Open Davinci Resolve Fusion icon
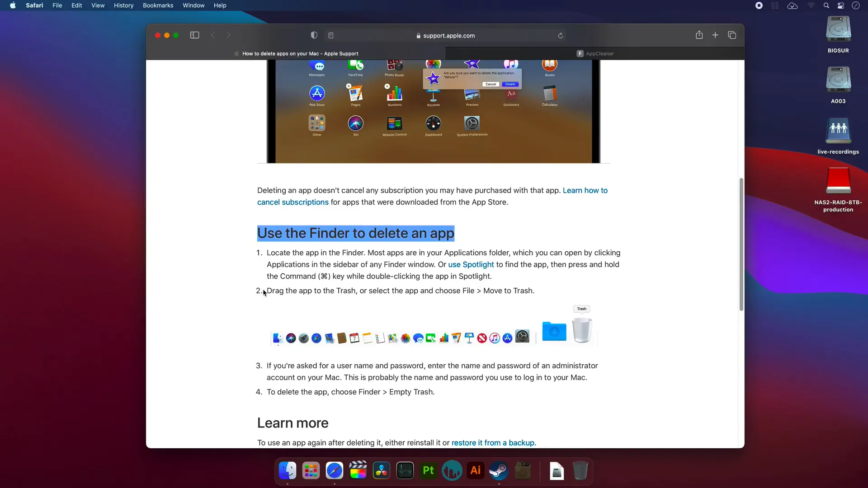 click(382, 471)
